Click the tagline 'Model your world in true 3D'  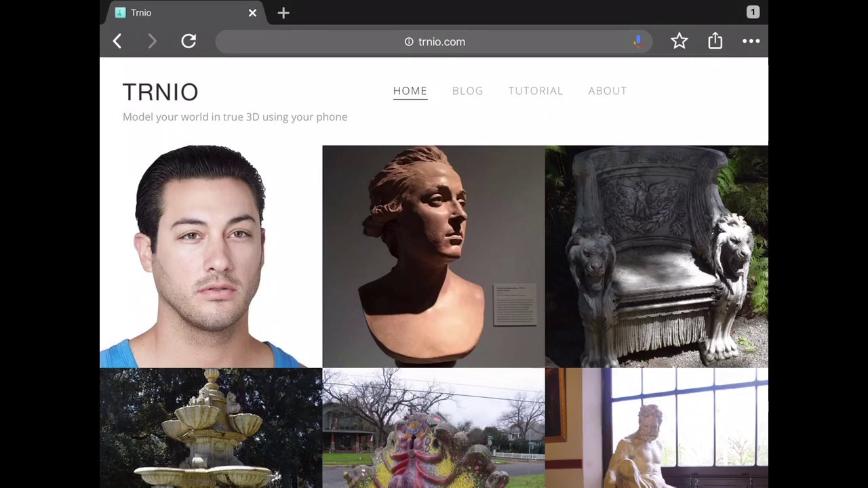235,117
